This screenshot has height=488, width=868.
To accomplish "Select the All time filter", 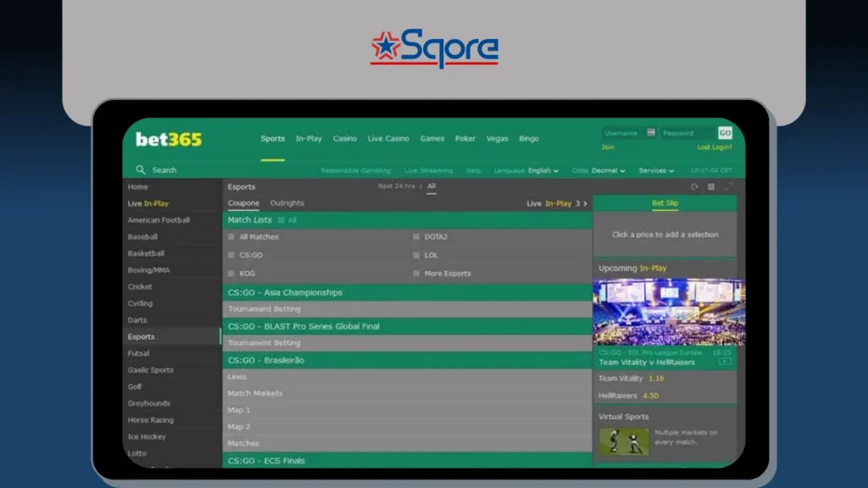I will click(431, 186).
